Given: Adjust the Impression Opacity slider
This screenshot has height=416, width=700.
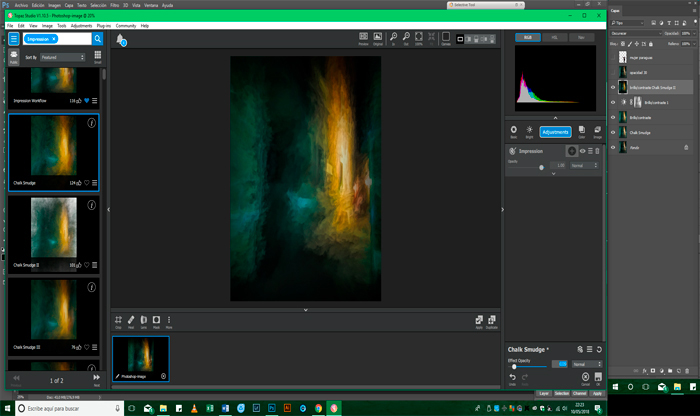Looking at the screenshot, I should pos(541,167).
